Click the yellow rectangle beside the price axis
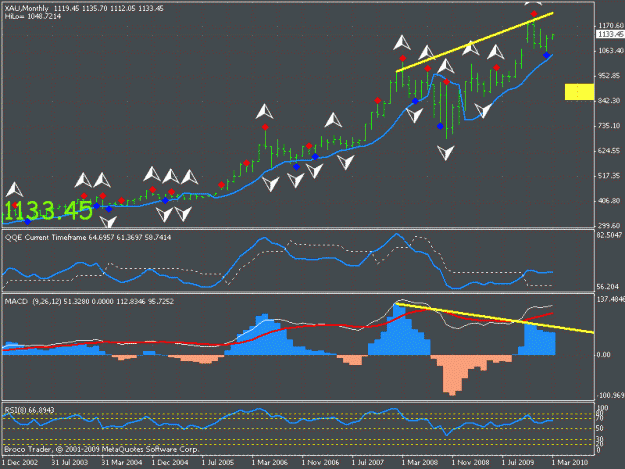 [x=579, y=92]
